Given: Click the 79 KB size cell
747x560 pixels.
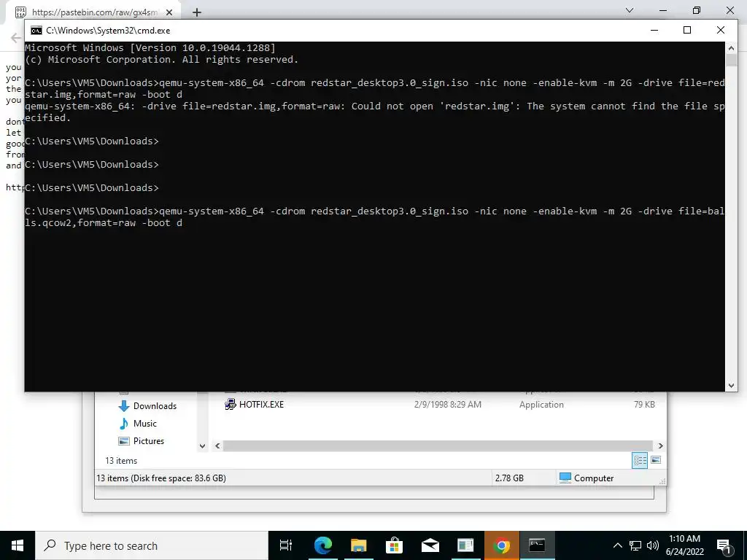Looking at the screenshot, I should coord(644,404).
